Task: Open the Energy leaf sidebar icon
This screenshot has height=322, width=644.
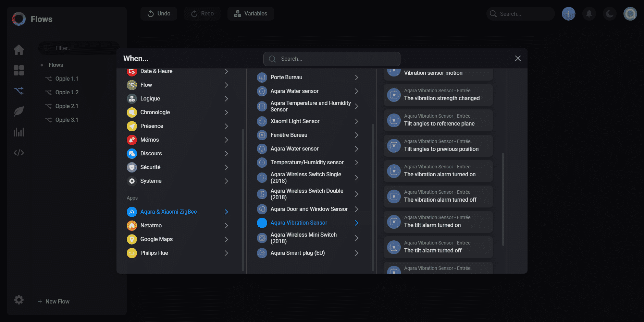Action: [x=19, y=111]
